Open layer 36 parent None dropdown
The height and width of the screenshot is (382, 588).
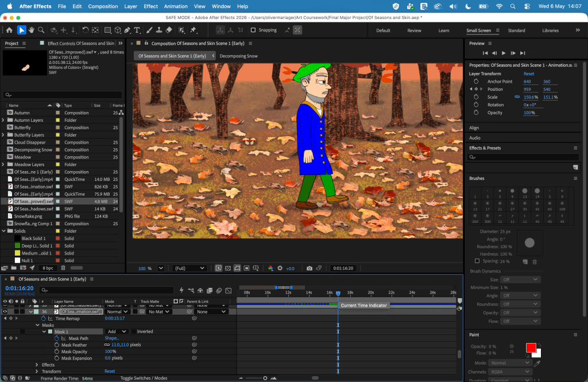coord(211,312)
